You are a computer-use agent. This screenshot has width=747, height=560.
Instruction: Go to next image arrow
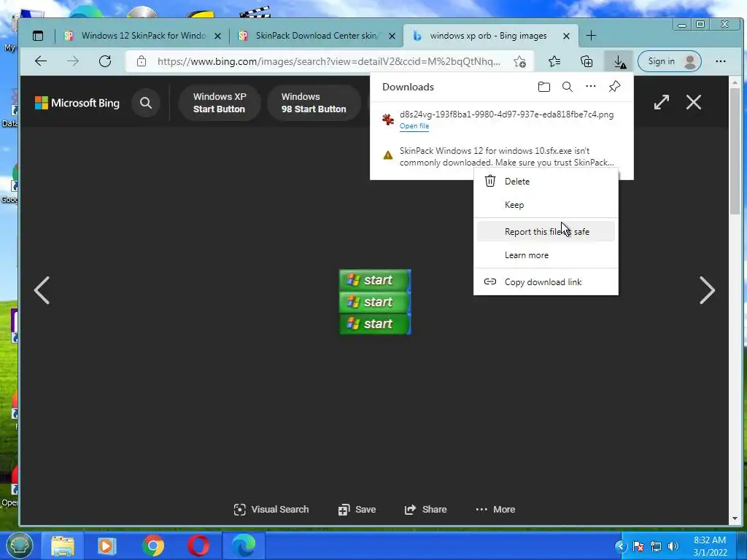coord(707,290)
